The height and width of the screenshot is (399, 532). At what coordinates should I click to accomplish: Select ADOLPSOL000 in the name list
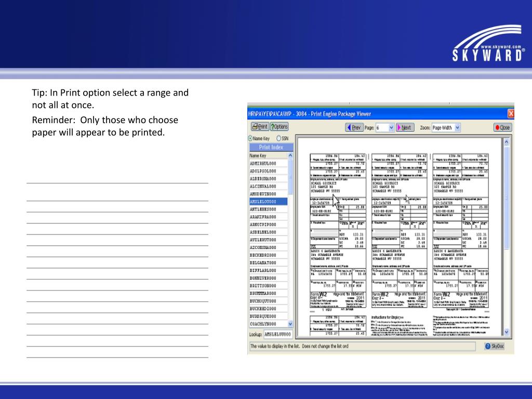(x=269, y=171)
